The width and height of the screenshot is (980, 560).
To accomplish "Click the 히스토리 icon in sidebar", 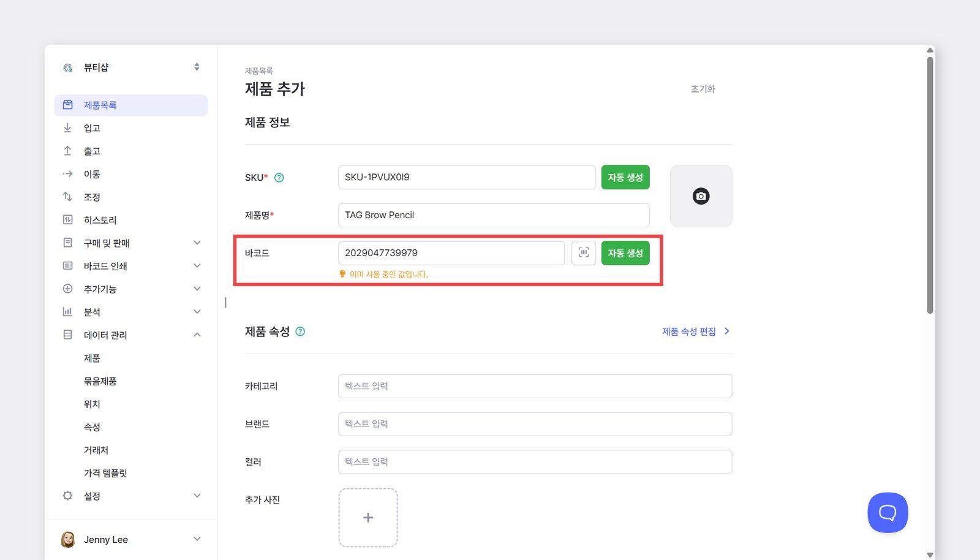I will pyautogui.click(x=68, y=220).
